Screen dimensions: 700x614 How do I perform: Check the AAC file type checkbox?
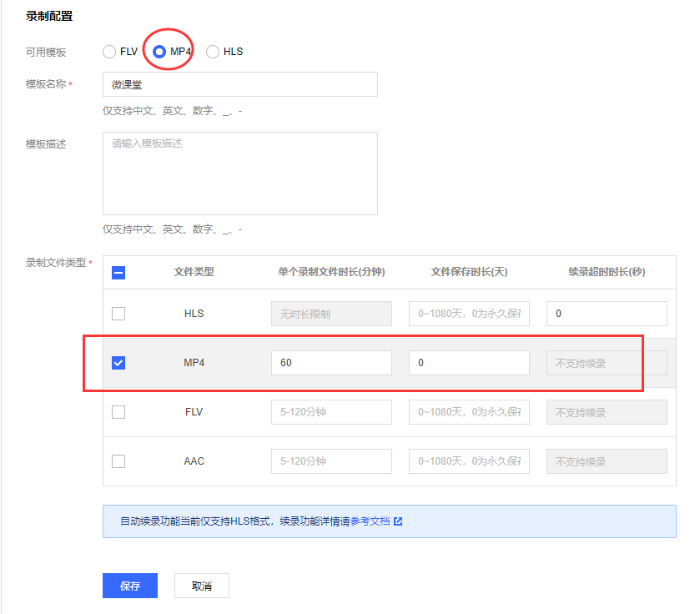118,461
